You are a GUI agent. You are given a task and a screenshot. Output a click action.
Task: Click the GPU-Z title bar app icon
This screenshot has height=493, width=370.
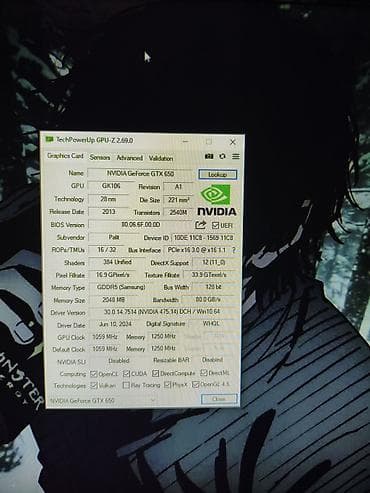click(50, 139)
